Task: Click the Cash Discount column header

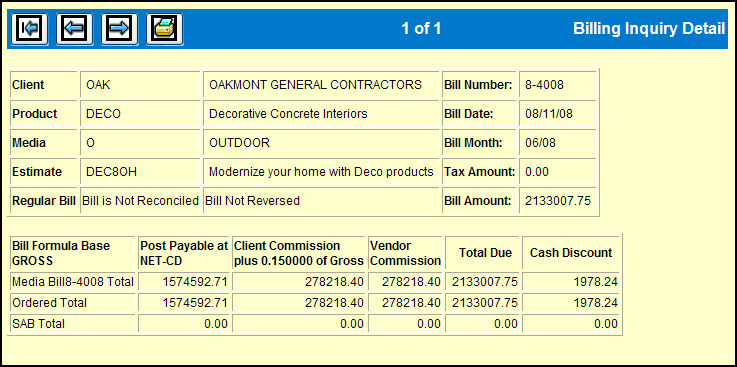Action: [x=571, y=253]
